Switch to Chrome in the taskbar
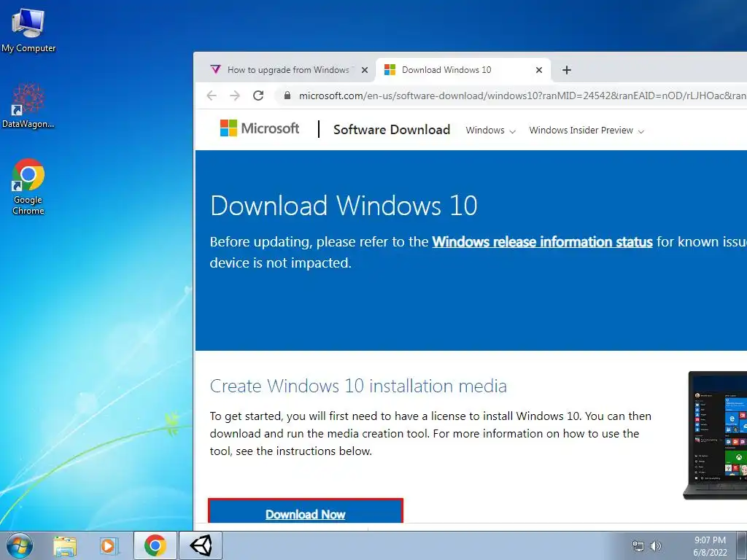Image resolution: width=747 pixels, height=560 pixels. (x=155, y=545)
